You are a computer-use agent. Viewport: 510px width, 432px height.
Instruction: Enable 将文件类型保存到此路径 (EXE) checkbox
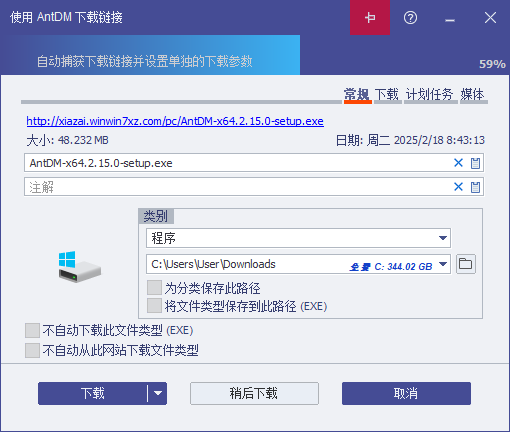[x=154, y=306]
